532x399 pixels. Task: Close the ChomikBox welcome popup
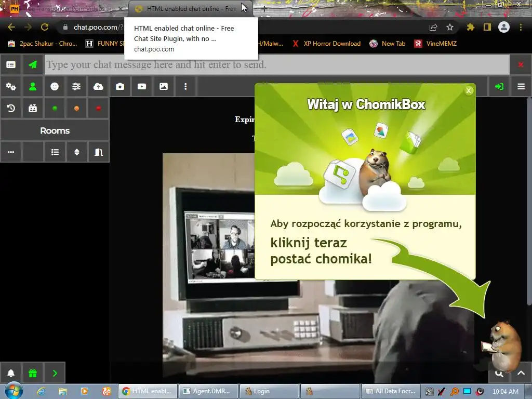[469, 90]
